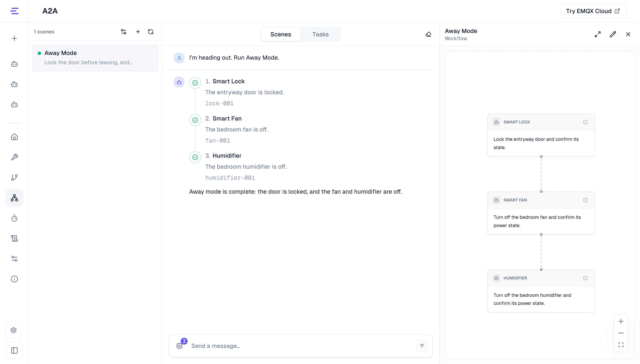Switch to the Tasks tab
The height and width of the screenshot is (364, 640).
pos(320,34)
